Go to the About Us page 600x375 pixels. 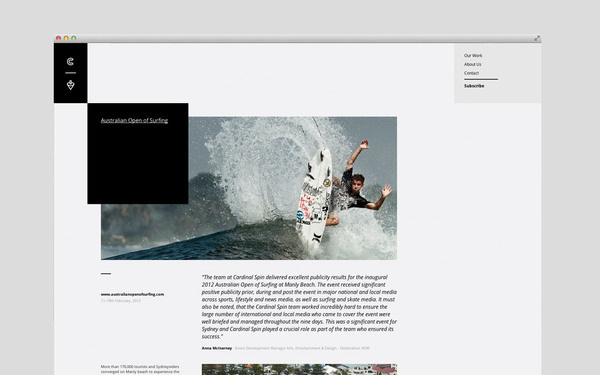click(x=473, y=64)
